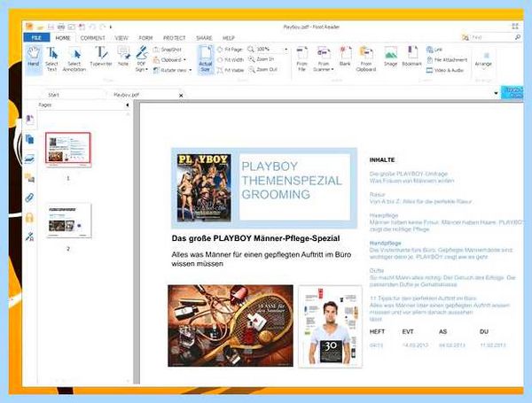Select the Hand tool

34,59
